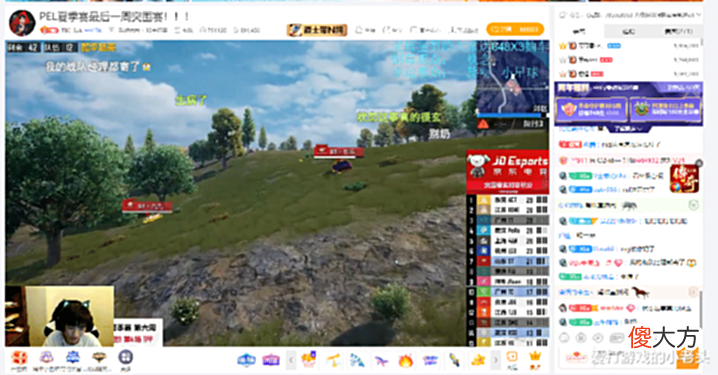Click the second purple badge activity icon
The image size is (718, 375).
[46, 358]
